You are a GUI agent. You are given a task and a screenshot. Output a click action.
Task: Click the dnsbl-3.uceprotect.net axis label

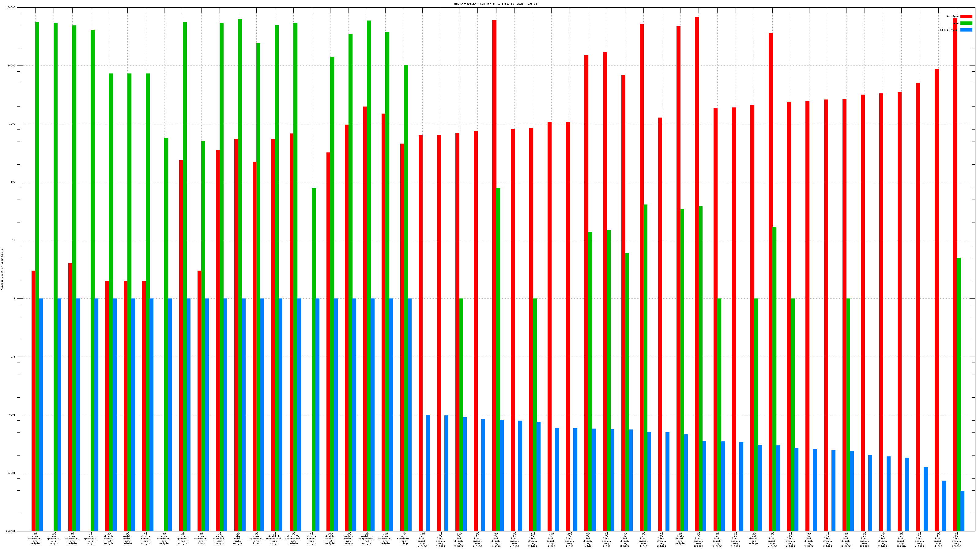tap(367, 538)
